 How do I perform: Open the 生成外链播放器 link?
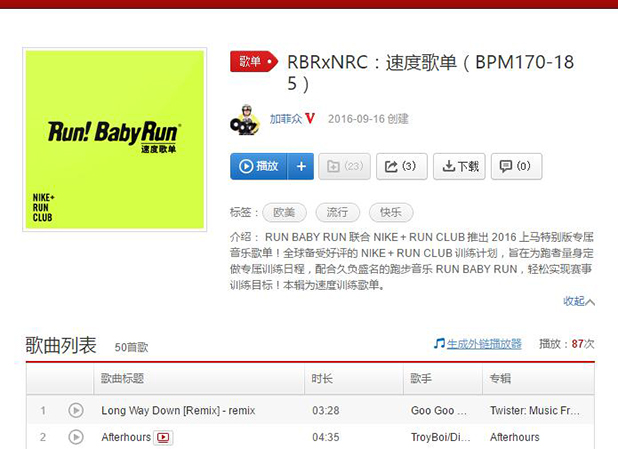484,344
